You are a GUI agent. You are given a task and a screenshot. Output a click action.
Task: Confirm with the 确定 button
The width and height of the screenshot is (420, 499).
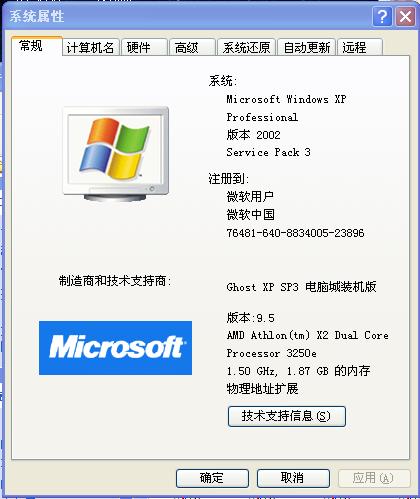(x=212, y=478)
